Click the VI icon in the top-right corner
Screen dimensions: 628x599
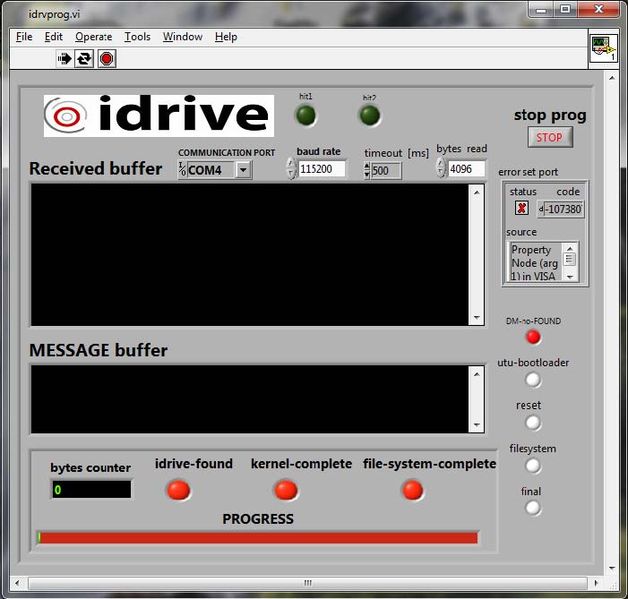[602, 47]
